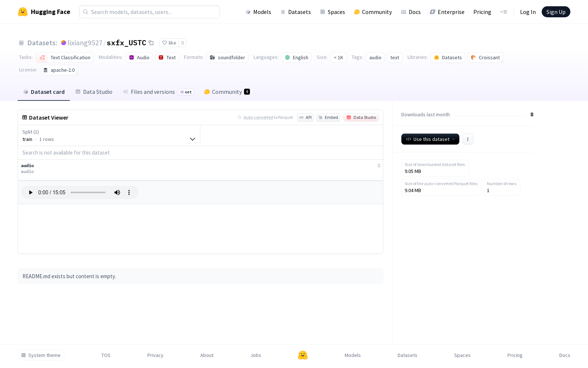Open the API button in Dataset Viewer
This screenshot has width=588, height=368.
[305, 117]
